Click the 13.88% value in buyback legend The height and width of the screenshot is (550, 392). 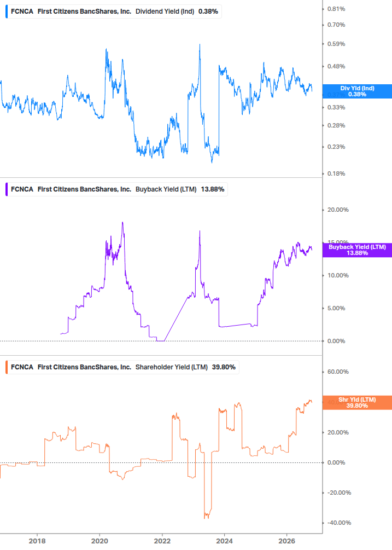[x=213, y=189]
